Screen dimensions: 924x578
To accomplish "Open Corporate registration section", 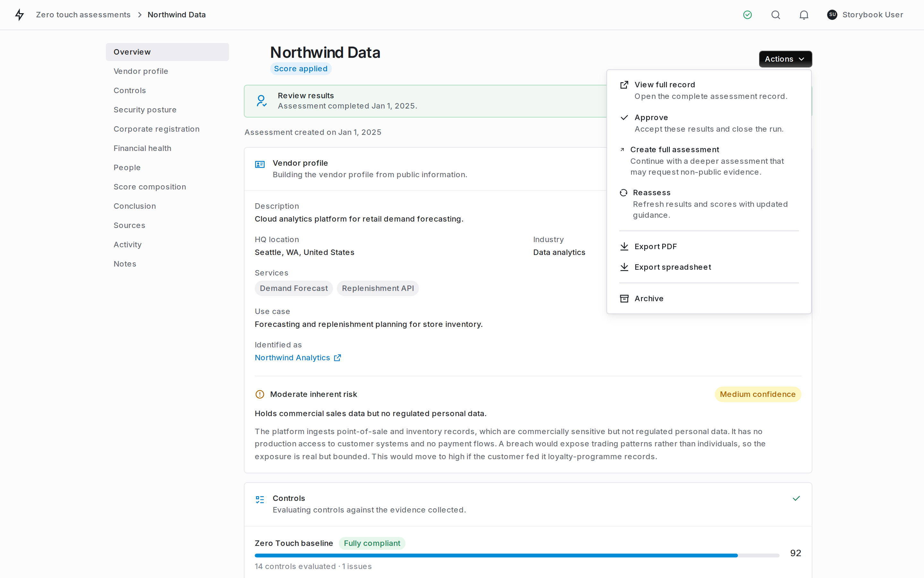I will click(x=167, y=129).
